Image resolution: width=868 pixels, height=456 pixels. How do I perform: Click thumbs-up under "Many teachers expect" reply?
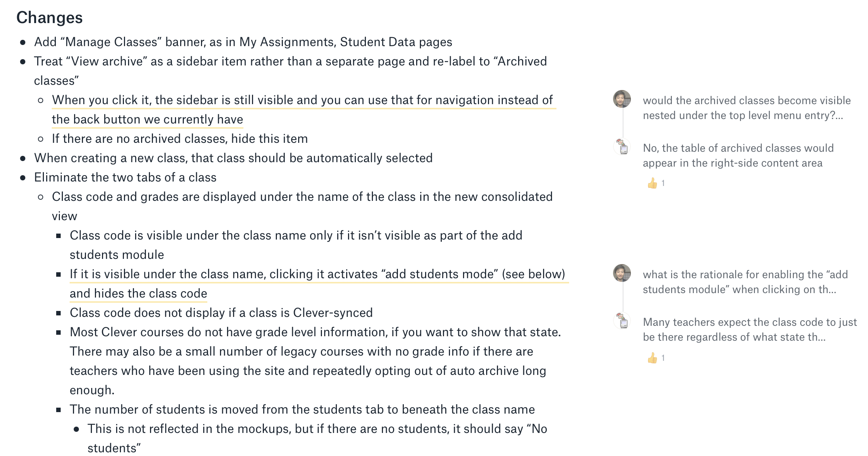click(652, 358)
